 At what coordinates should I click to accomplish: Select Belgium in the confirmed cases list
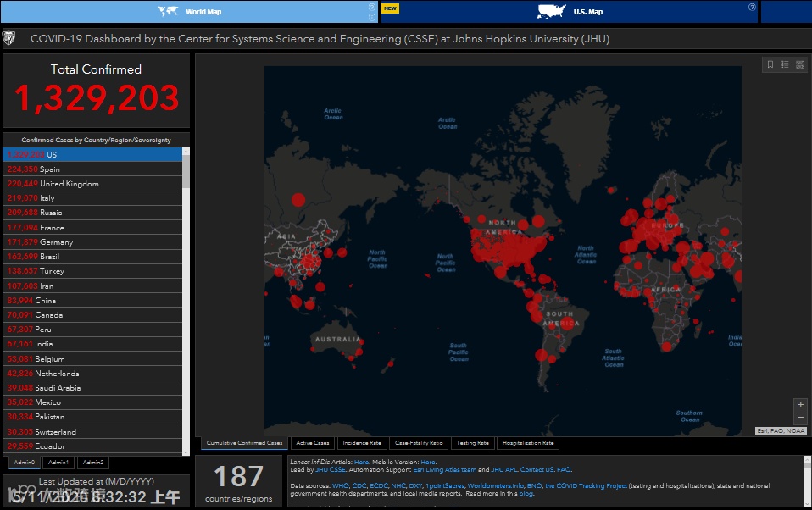(x=92, y=359)
